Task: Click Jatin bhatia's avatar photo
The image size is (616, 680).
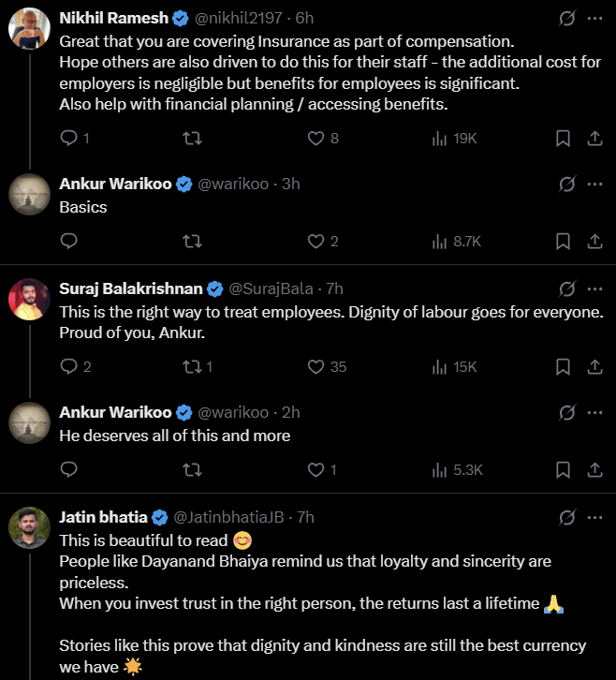Action: [29, 527]
